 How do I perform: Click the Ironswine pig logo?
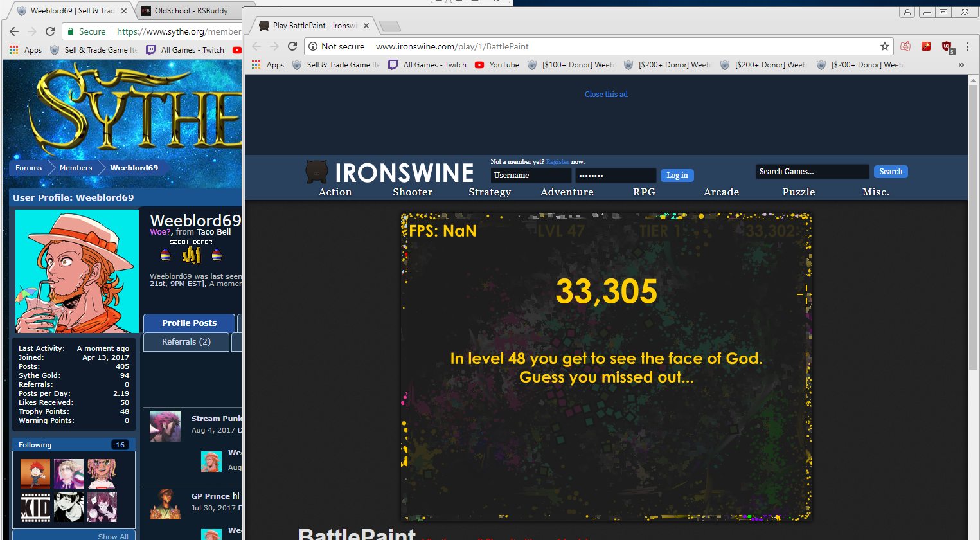coord(317,172)
